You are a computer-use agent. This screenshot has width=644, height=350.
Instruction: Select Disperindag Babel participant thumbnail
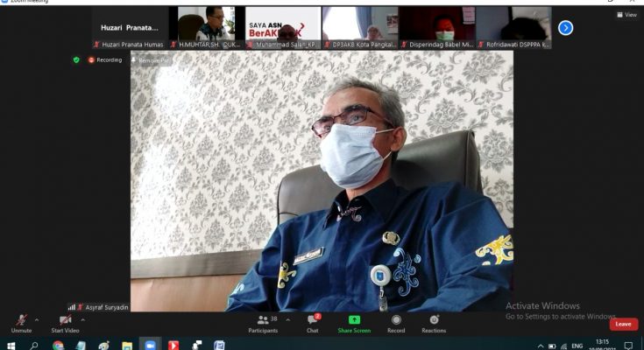coord(436,28)
